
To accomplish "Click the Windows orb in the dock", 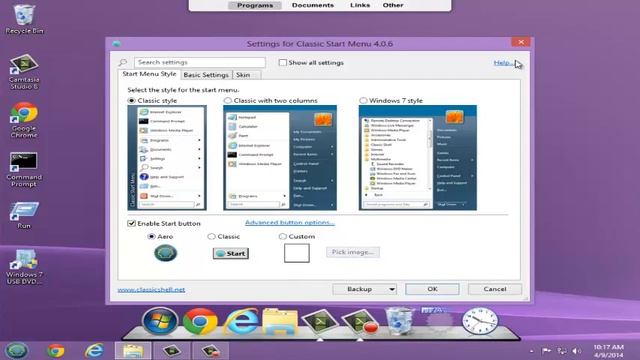I will tap(160, 321).
